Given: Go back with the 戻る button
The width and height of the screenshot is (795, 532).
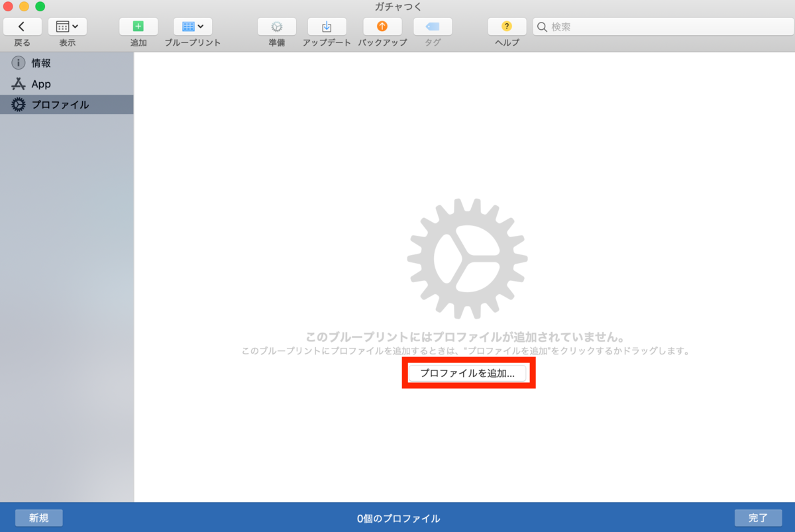Looking at the screenshot, I should (22, 27).
